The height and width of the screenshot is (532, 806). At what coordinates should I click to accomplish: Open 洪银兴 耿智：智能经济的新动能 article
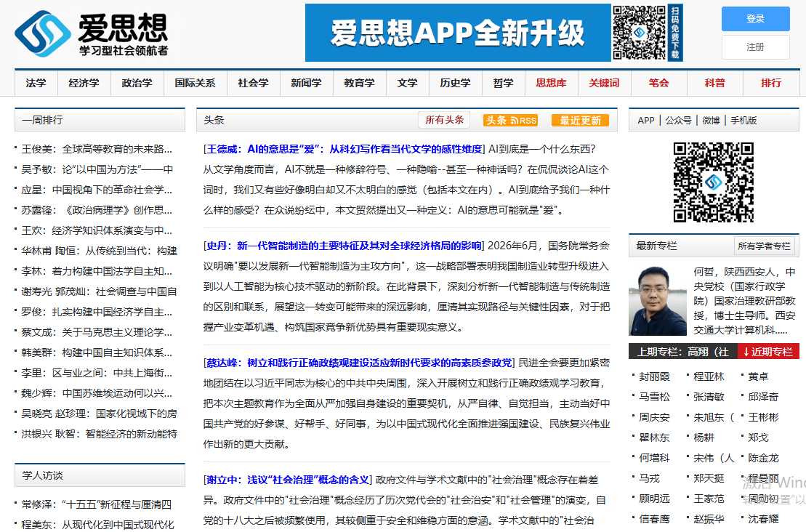[100, 434]
